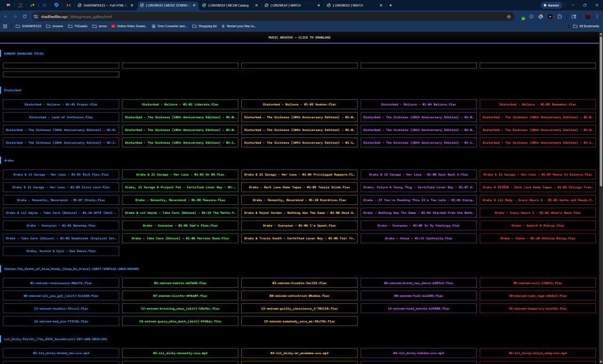Launch the Gemini assistant button
603x364 pixels.
[551, 5]
